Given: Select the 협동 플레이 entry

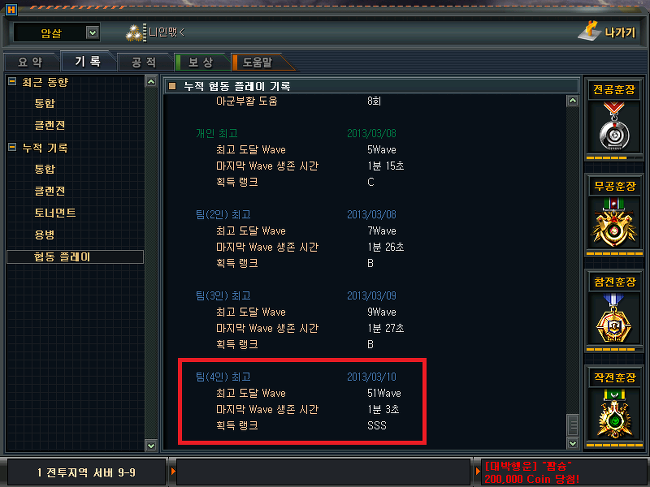Looking at the screenshot, I should pos(75,257).
